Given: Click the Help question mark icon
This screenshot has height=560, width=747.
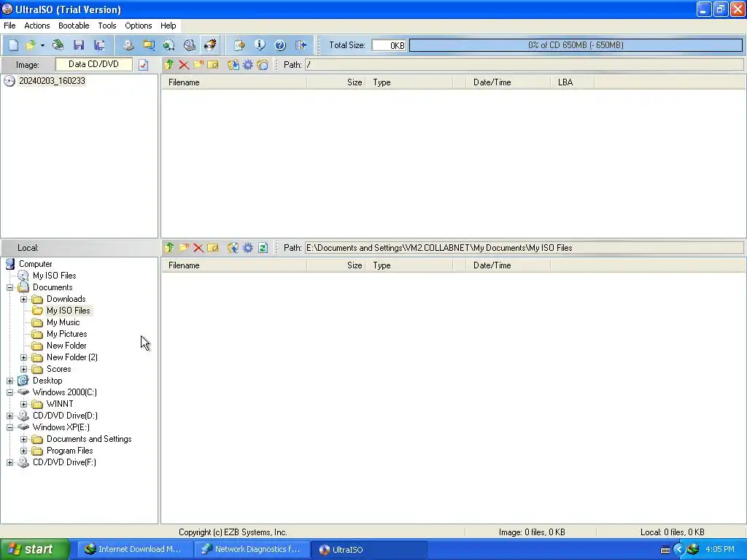Looking at the screenshot, I should tap(280, 45).
